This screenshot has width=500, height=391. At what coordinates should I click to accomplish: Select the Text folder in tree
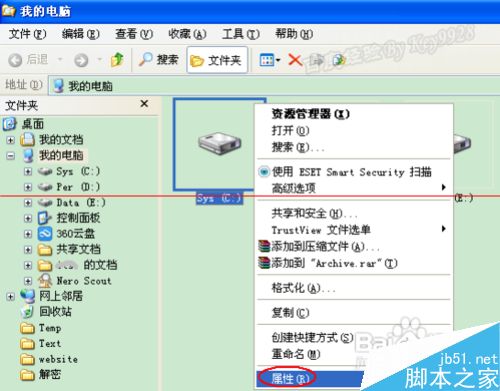click(x=40, y=344)
